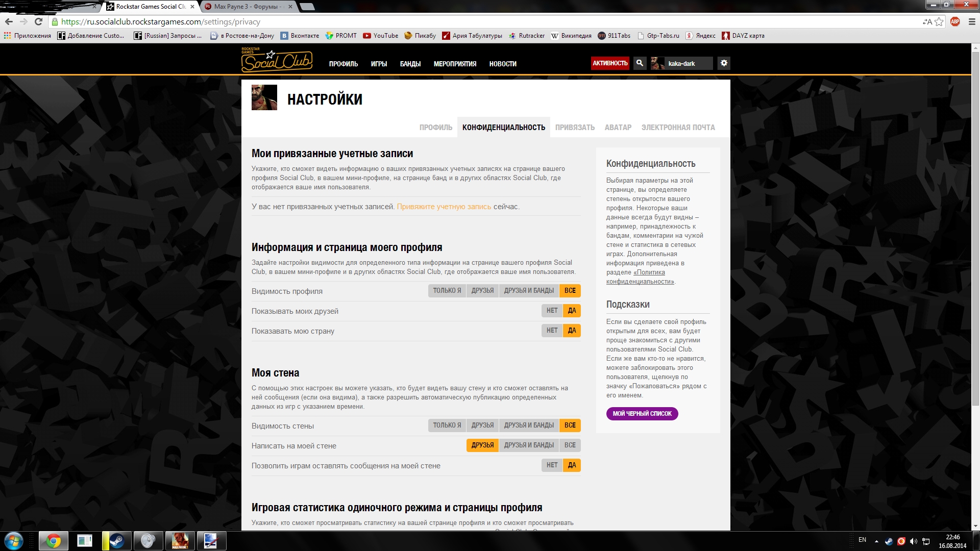Image resolution: width=980 pixels, height=551 pixels.
Task: Disable games posting on my wall (НЕТ)
Action: coord(552,465)
